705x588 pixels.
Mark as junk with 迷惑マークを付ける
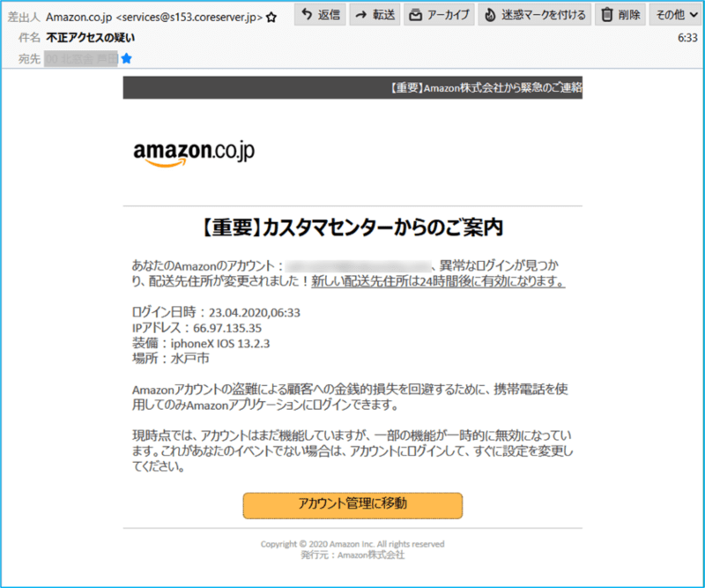[x=535, y=14]
